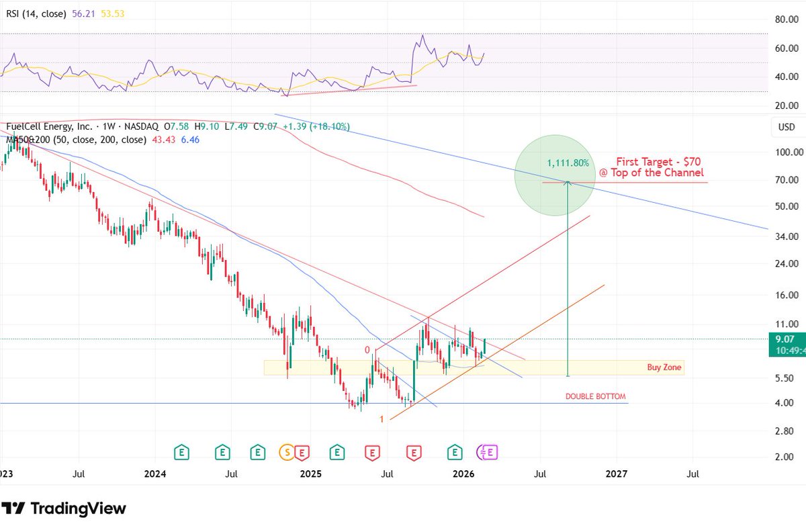Click the 20.00 level on the RSI scale
Image resolution: width=806 pixels, height=532 pixels.
[x=787, y=105]
